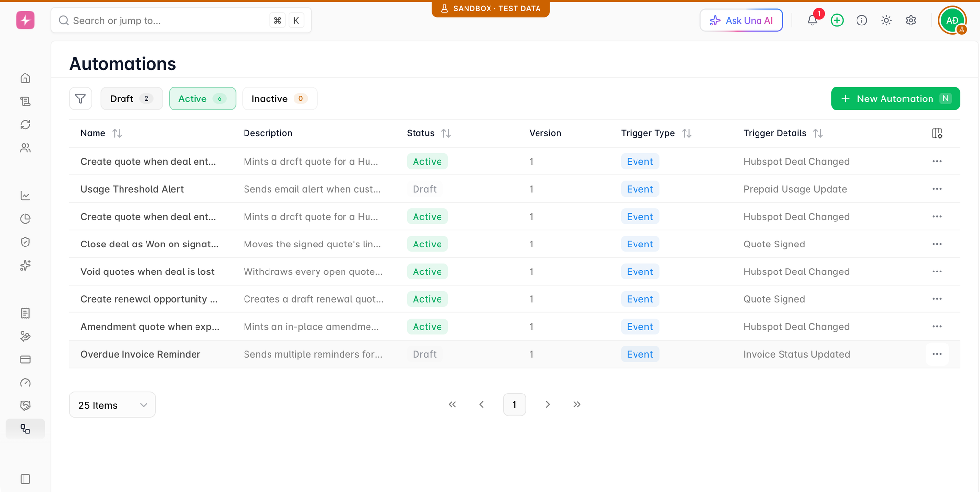Viewport: 980px width, 492px height.
Task: Click the pink app logo icon
Action: coord(25,20)
